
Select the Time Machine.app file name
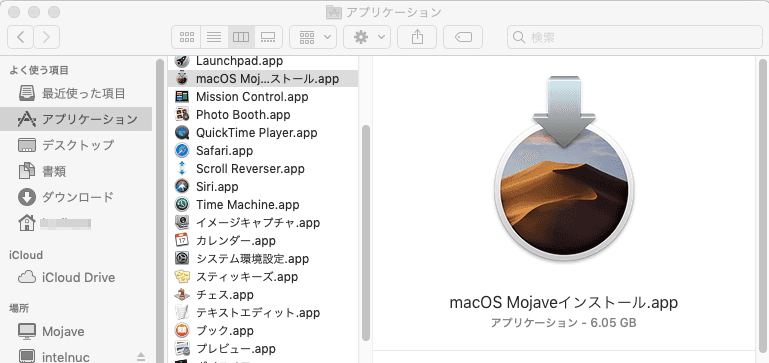click(248, 205)
